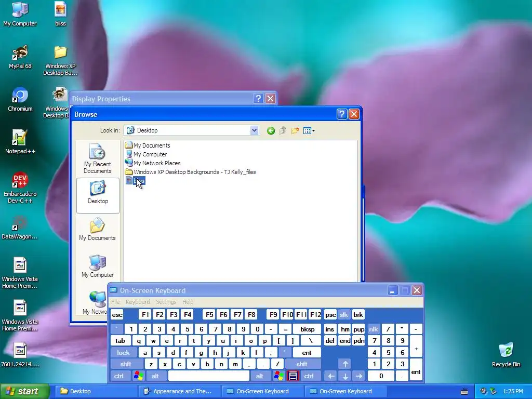Open the View Menu button in Browse
Image resolution: width=532 pixels, height=399 pixels.
pyautogui.click(x=309, y=130)
